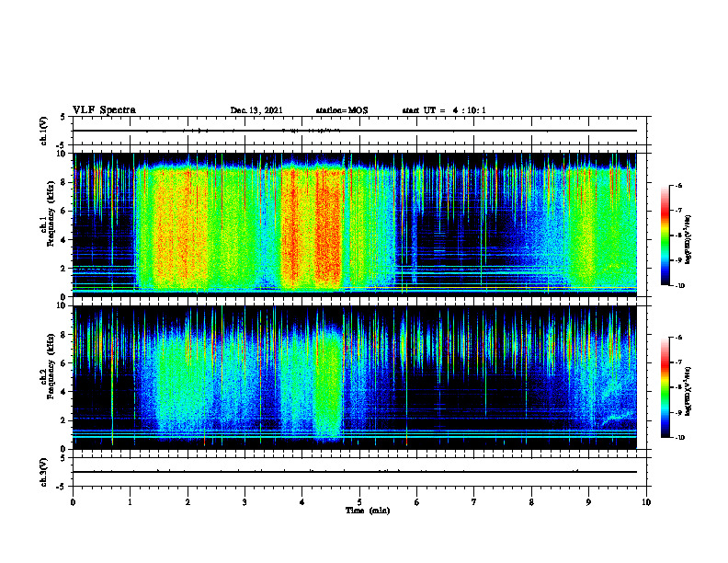Click the "Time (min)" x-axis label
This screenshot has width=728, height=563.
[368, 511]
